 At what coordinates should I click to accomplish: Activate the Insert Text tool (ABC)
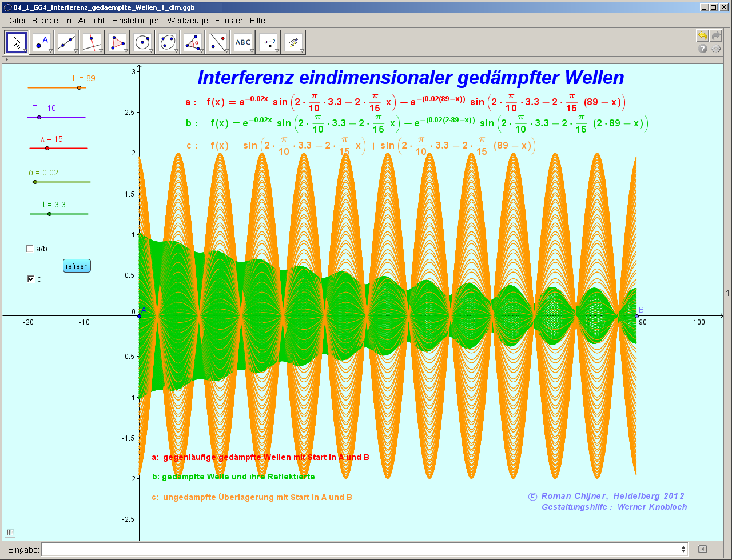pos(242,41)
